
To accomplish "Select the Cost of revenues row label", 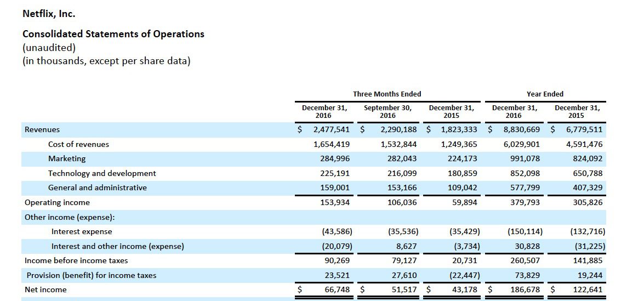I will 78,144.
